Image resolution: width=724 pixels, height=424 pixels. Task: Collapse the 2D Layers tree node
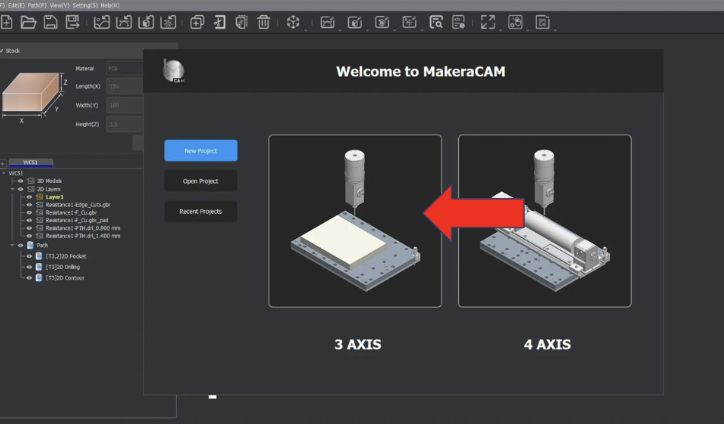pos(11,189)
